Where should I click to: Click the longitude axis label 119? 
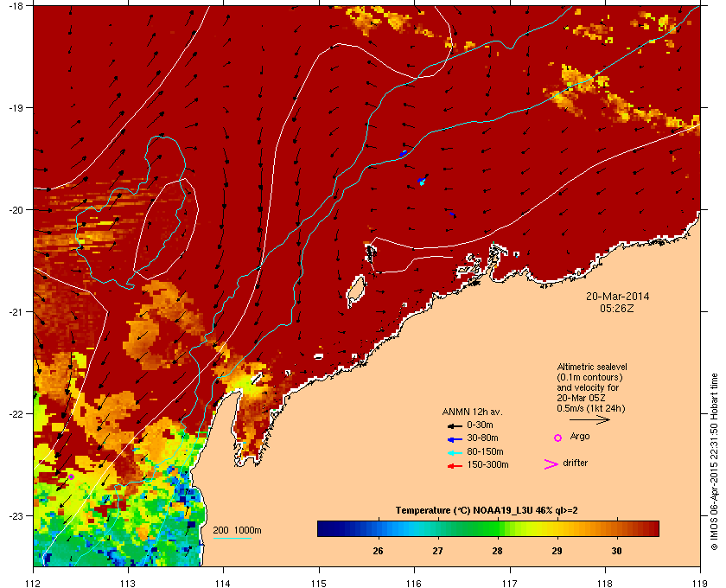pos(700,584)
